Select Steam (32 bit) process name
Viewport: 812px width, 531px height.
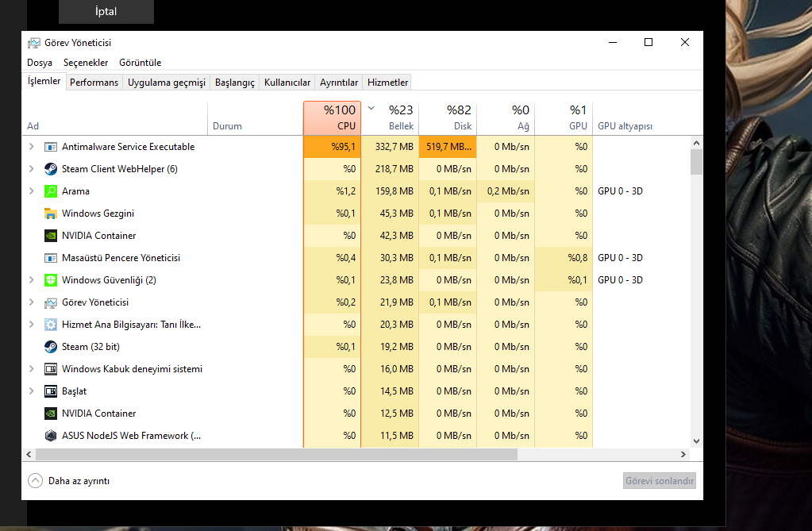pos(90,347)
